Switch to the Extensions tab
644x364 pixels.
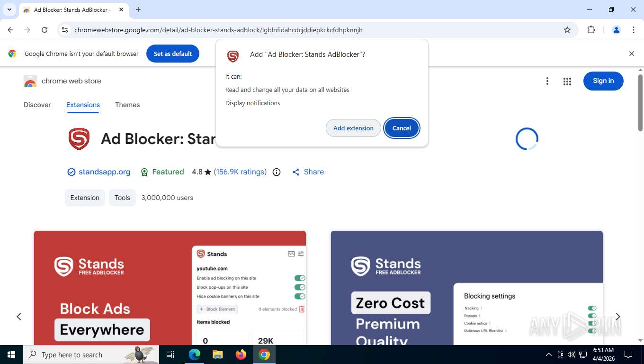83,105
